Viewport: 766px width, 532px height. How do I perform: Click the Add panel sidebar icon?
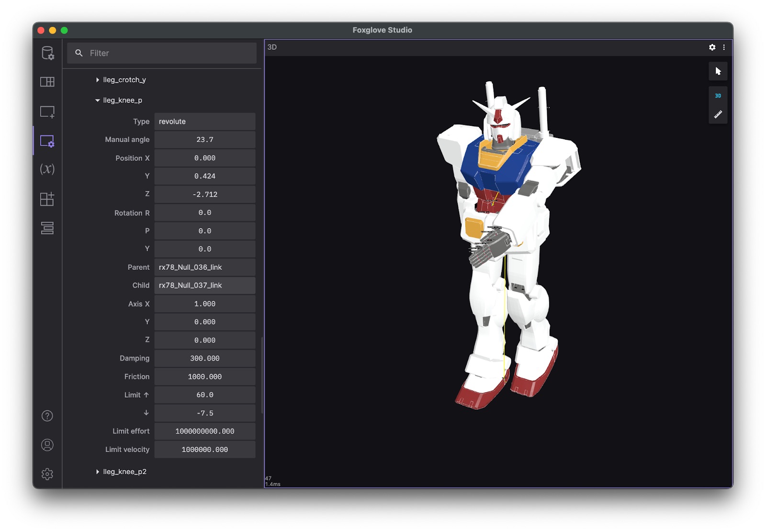tap(47, 112)
